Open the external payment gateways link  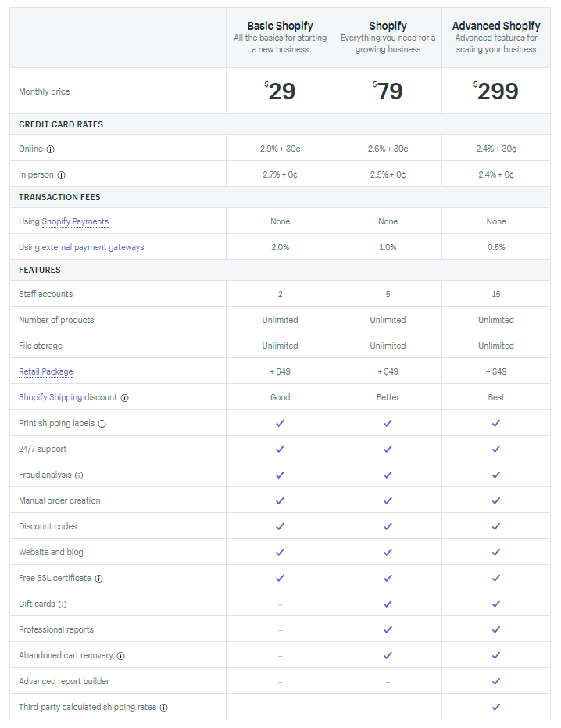point(93,247)
